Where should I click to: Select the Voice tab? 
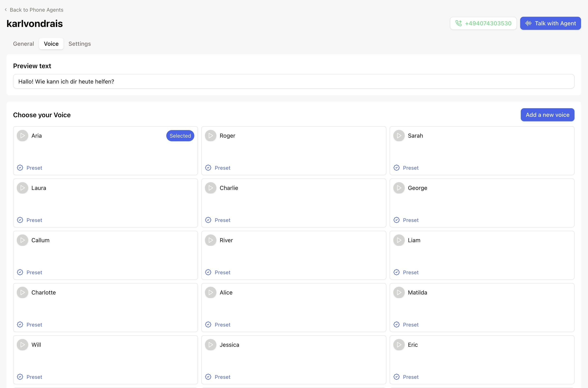coord(51,44)
